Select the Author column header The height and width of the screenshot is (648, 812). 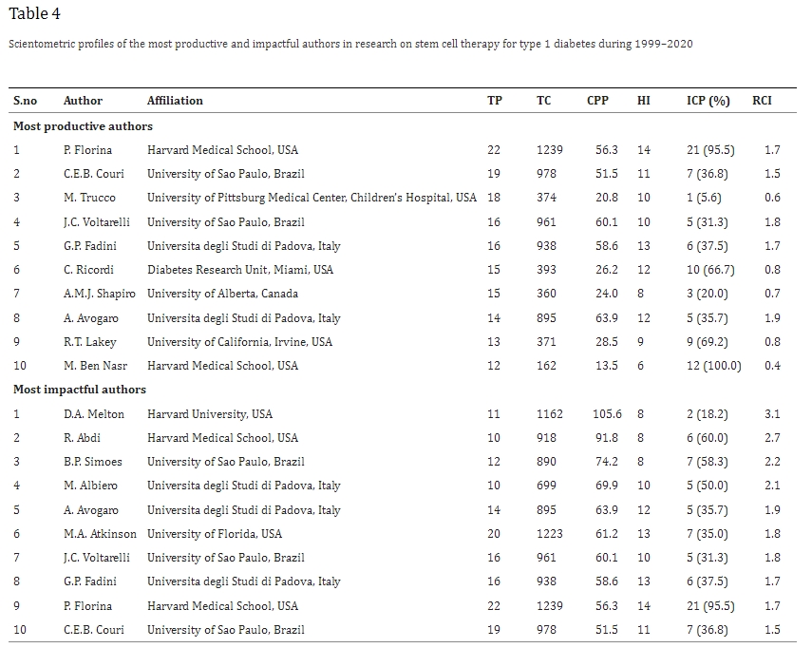click(x=83, y=101)
